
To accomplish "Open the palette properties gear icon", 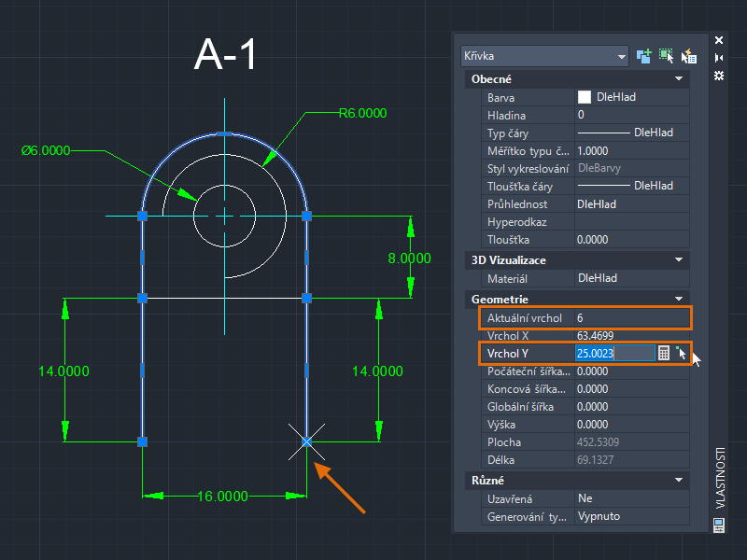I will pos(719,76).
